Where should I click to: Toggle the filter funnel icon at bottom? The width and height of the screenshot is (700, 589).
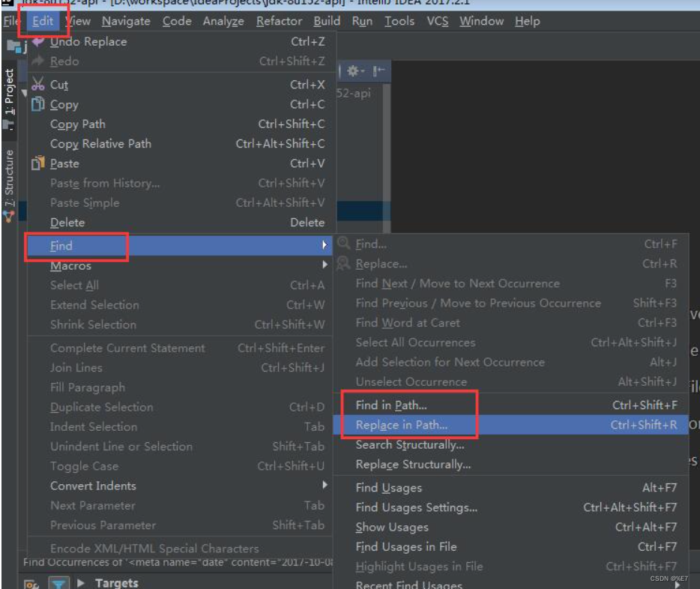pos(57,583)
